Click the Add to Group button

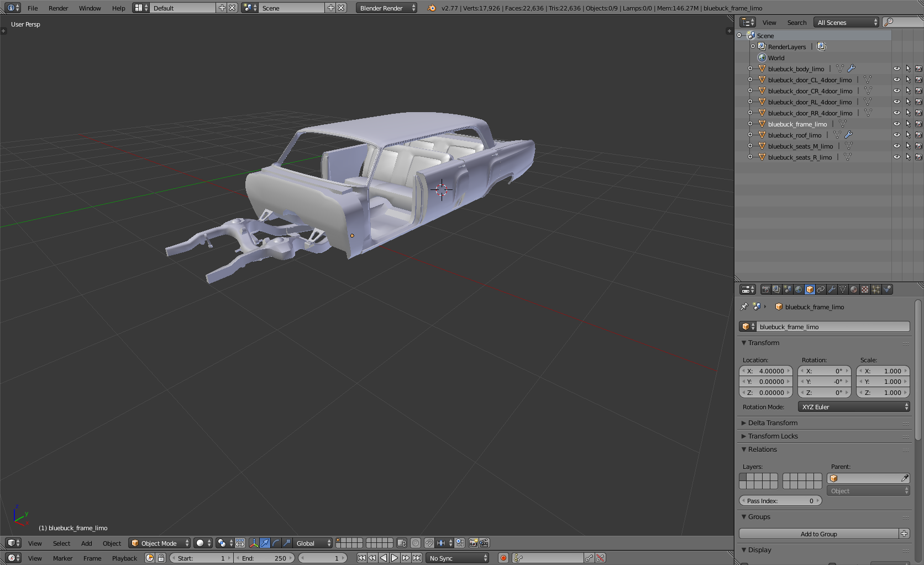pyautogui.click(x=818, y=534)
